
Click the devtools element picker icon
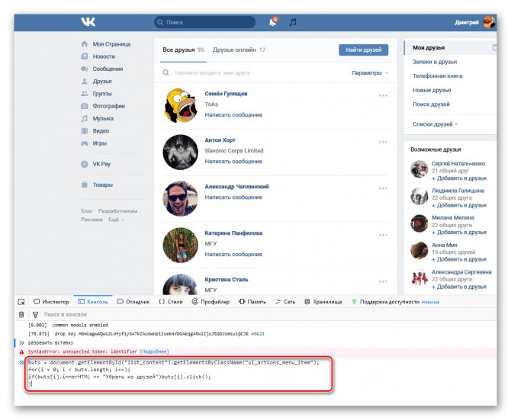coord(21,302)
